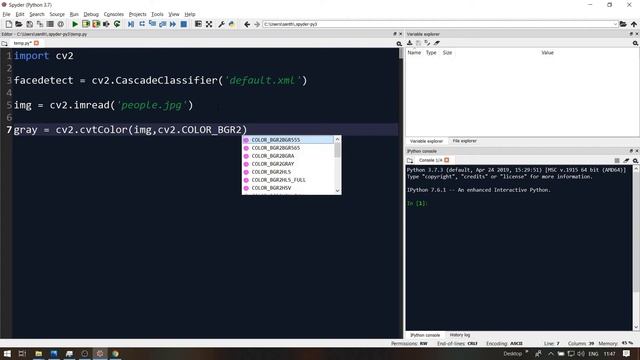Sort variables by Type column header
Image resolution: width=640 pixels, height=360 pixels.
(431, 53)
